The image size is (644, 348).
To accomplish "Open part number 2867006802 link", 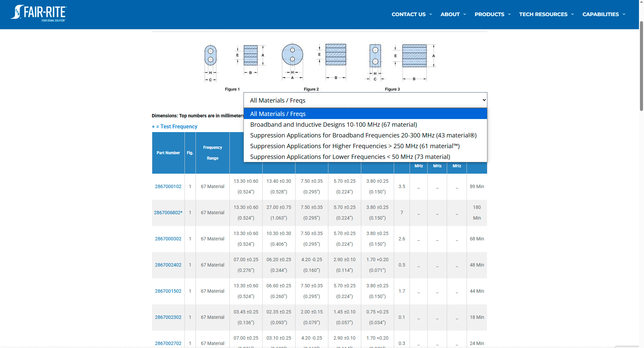I will point(168,213).
